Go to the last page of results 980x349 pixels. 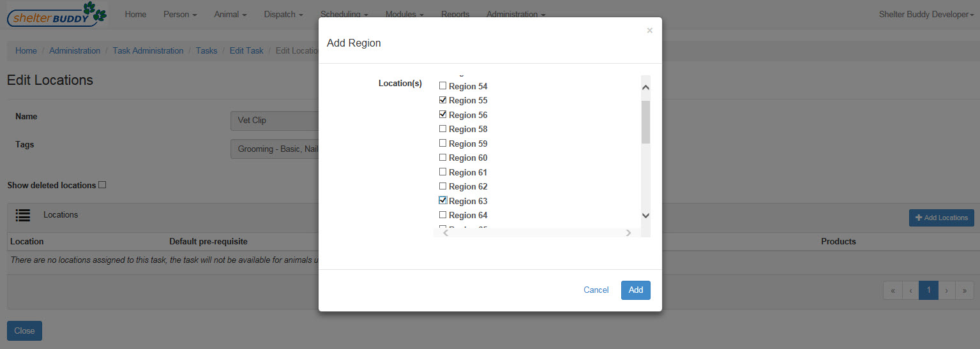(x=964, y=290)
